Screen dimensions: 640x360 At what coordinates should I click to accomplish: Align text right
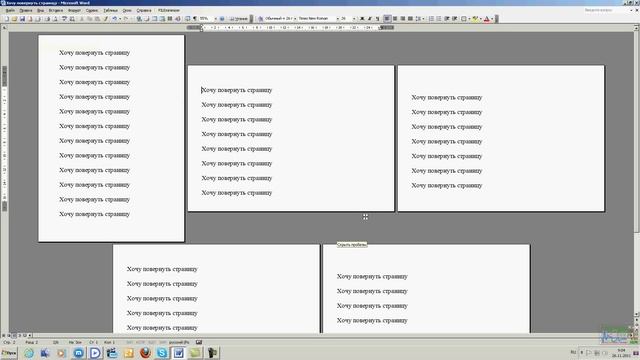tap(402, 19)
